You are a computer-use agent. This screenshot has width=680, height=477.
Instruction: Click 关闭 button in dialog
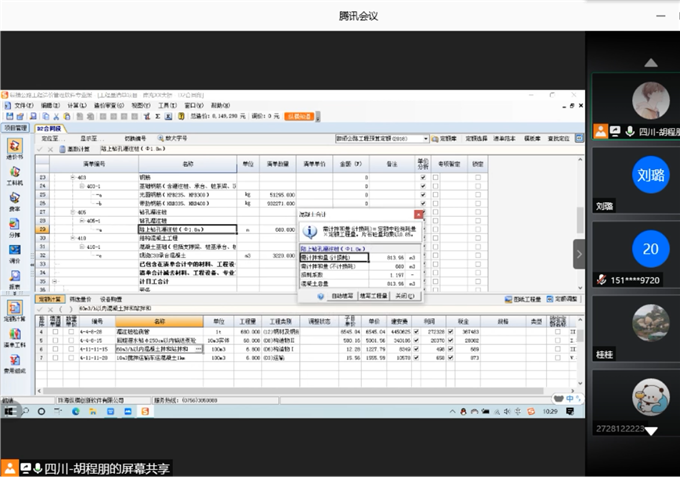pos(404,296)
